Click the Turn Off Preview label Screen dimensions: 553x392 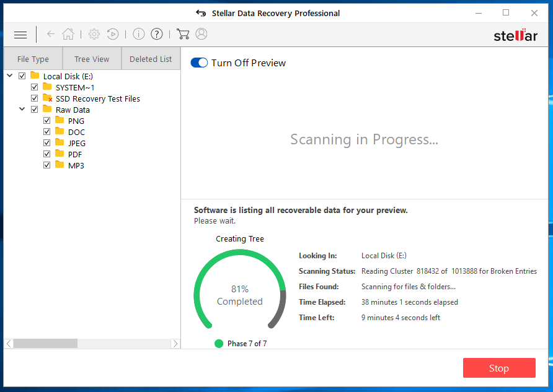pos(249,63)
